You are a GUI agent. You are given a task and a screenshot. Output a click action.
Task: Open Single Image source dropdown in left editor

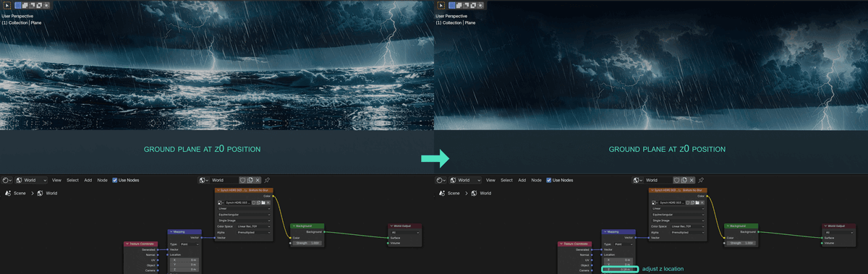click(244, 221)
